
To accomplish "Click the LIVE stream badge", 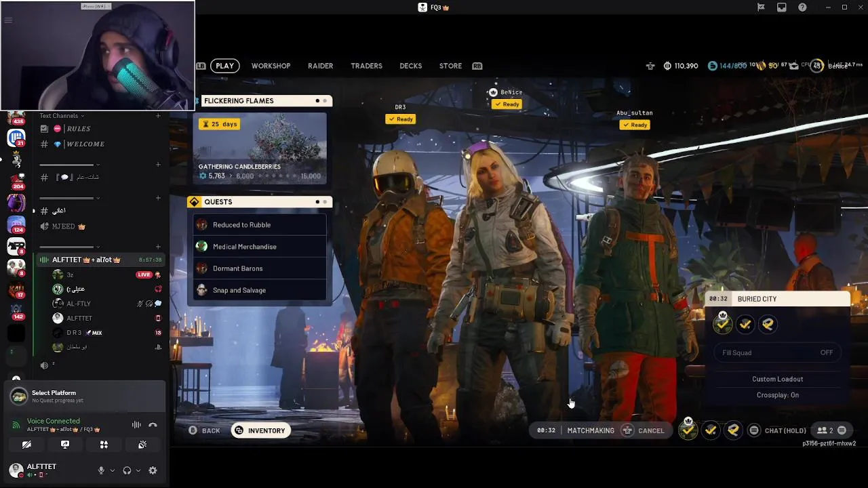I will (144, 275).
